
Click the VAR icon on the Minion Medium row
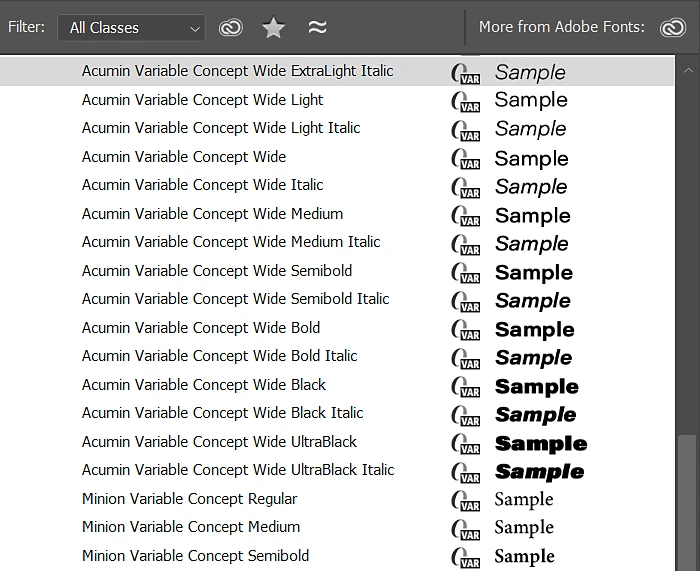click(x=465, y=530)
